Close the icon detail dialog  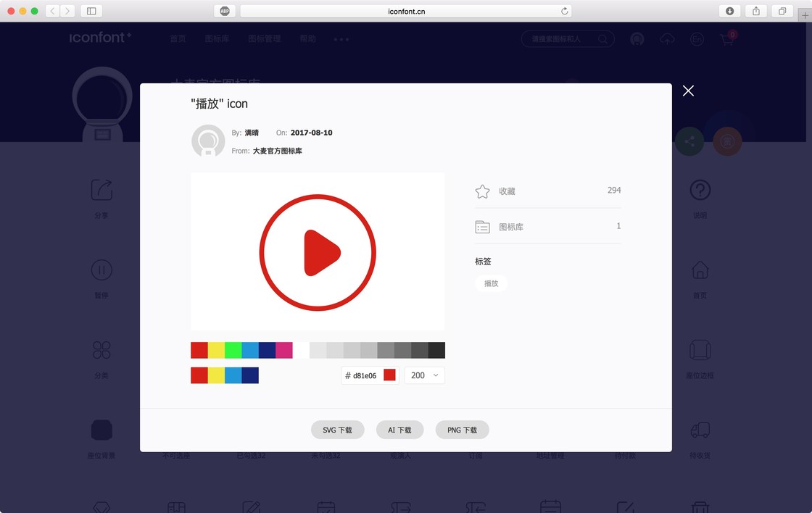pos(688,91)
